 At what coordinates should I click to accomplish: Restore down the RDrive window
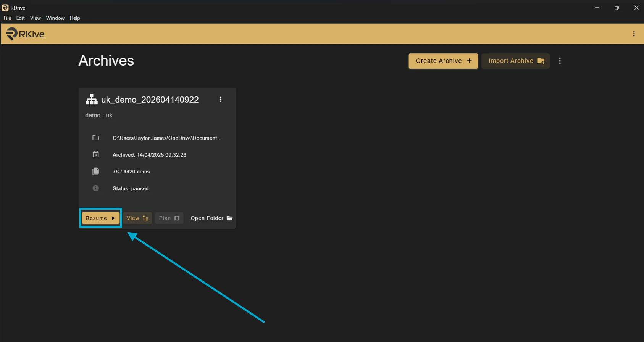click(x=617, y=8)
